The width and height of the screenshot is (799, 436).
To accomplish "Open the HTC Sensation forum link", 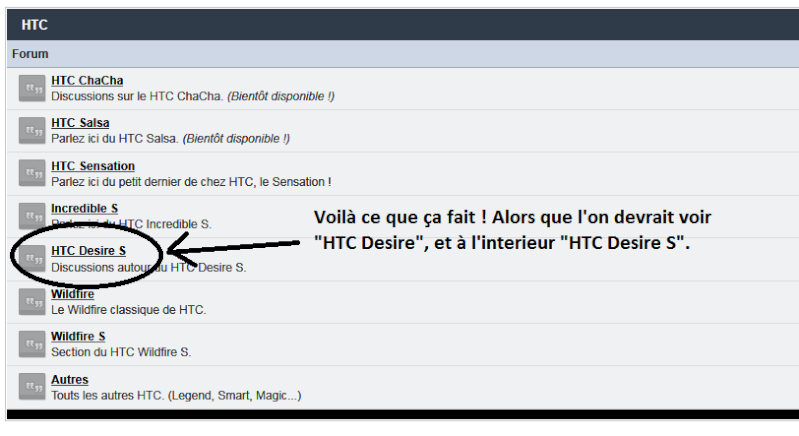I will (93, 166).
